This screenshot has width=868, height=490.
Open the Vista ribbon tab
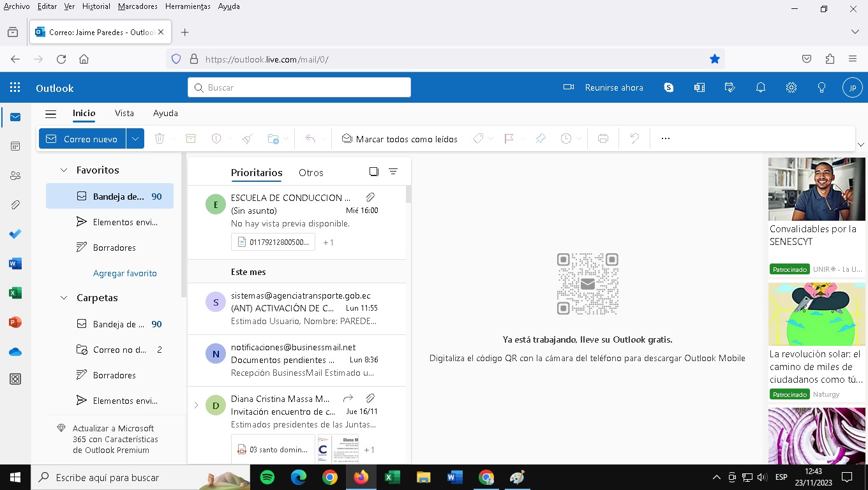[x=124, y=114]
